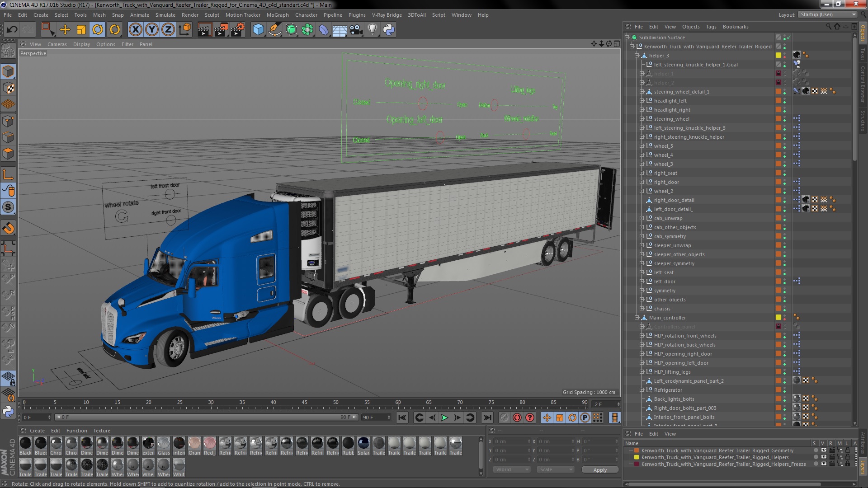Viewport: 868px width, 488px height.
Task: Click the coordinate system icon
Action: coord(185,30)
